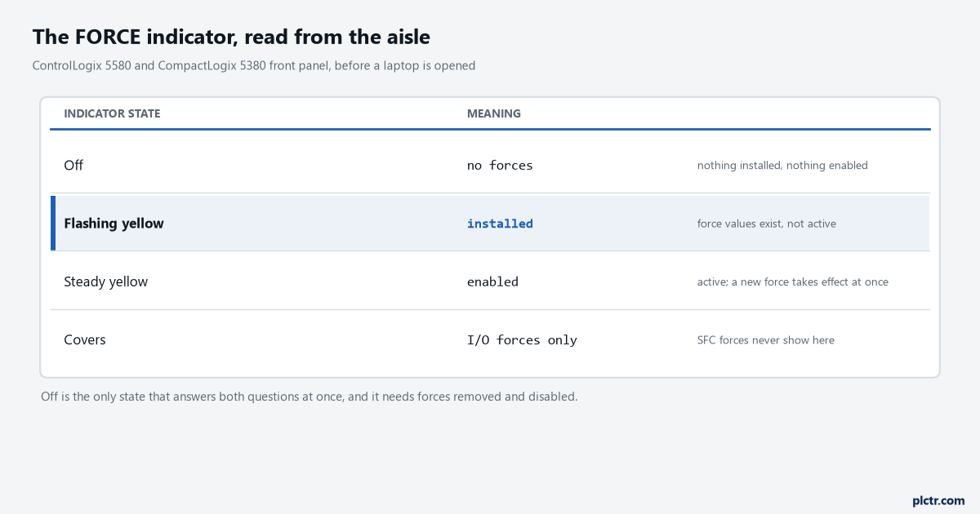
Task: Click 'active; a new force takes effect' note
Action: click(793, 282)
